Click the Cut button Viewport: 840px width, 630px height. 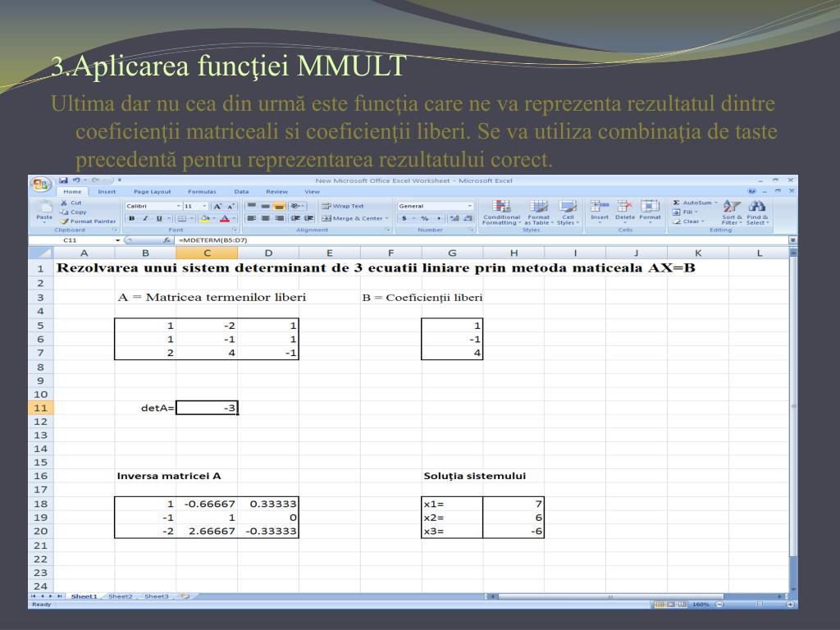coord(75,203)
